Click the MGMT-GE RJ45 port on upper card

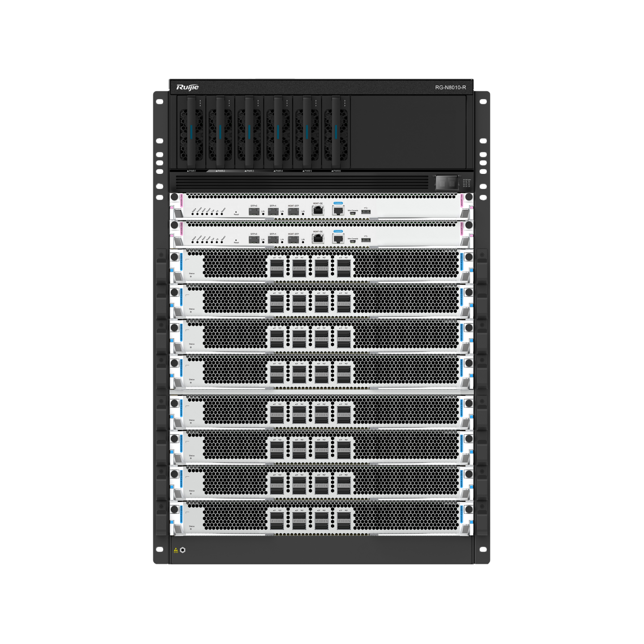[318, 211]
